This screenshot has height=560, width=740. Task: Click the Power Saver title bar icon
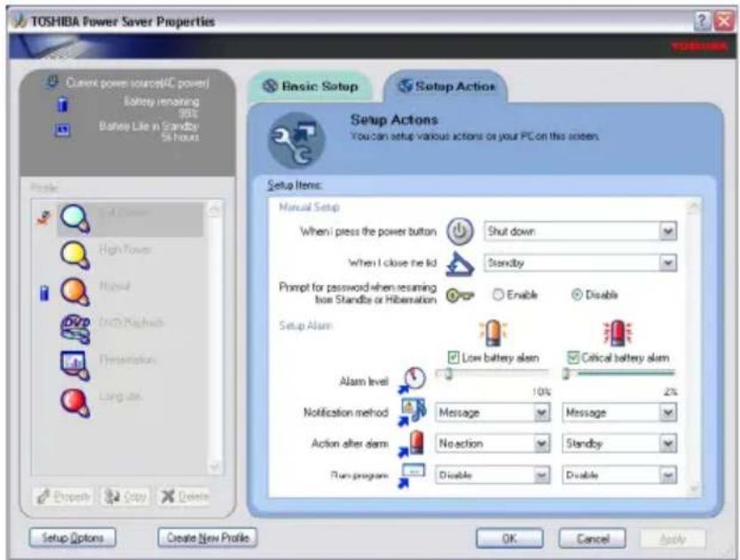pyautogui.click(x=18, y=21)
